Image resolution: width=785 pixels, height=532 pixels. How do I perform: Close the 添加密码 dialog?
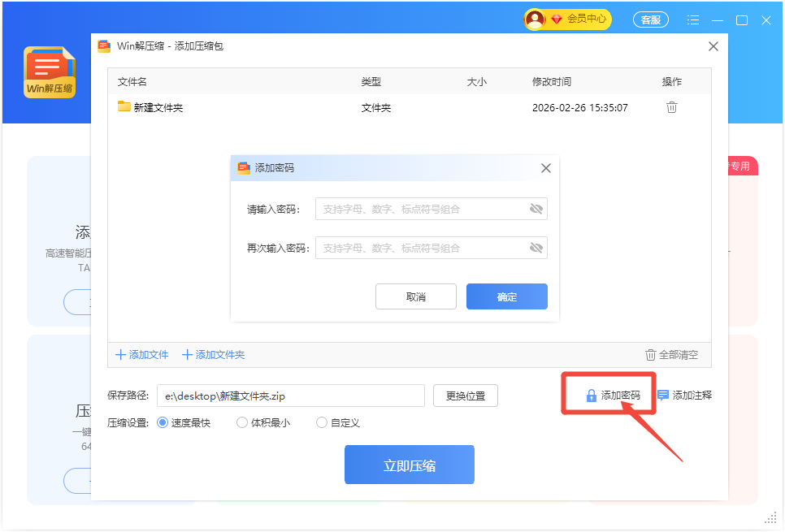point(546,168)
